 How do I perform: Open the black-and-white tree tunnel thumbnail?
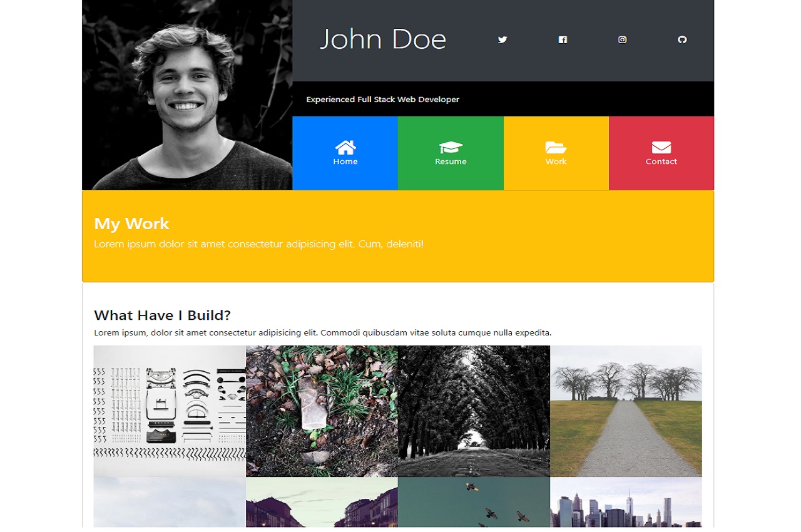coord(474,411)
